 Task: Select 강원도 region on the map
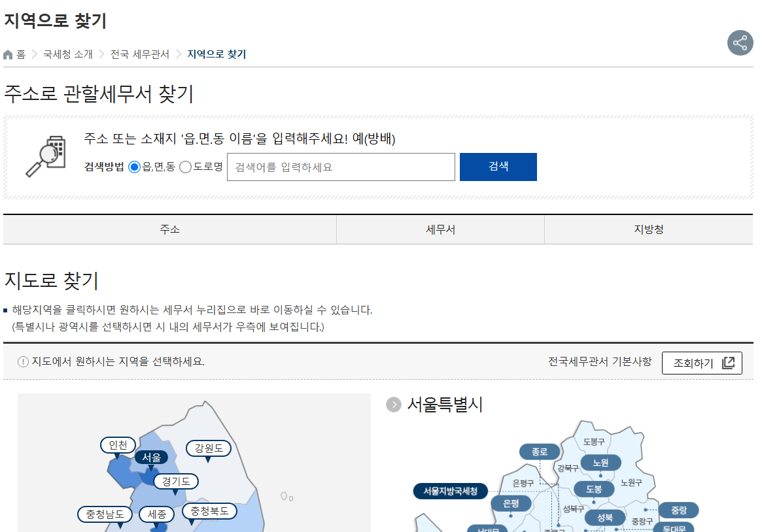pyautogui.click(x=209, y=448)
